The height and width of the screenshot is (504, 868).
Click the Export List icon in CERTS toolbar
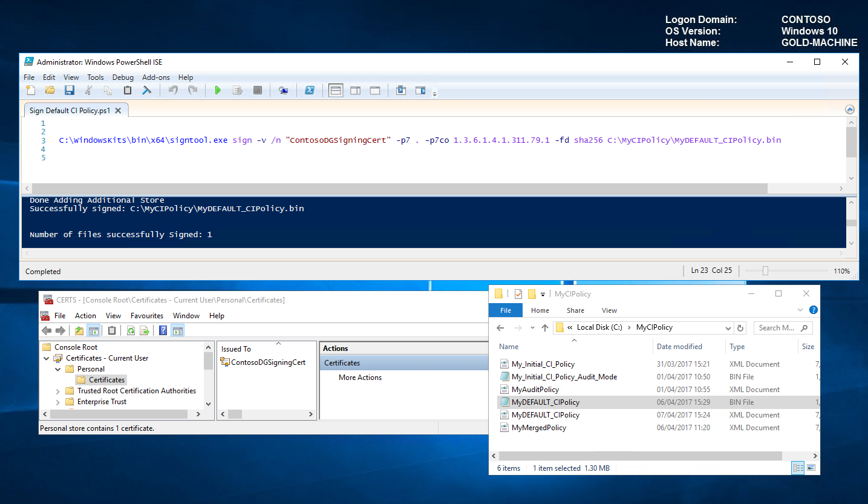(x=145, y=330)
